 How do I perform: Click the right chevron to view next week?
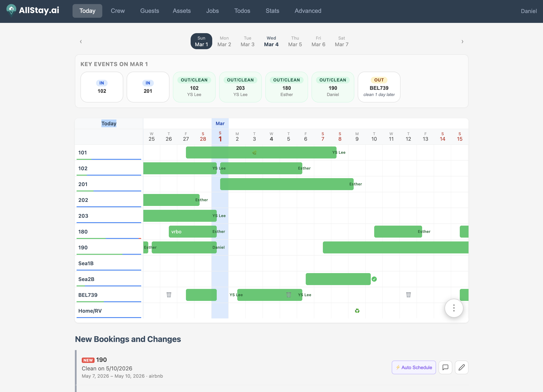(462, 41)
